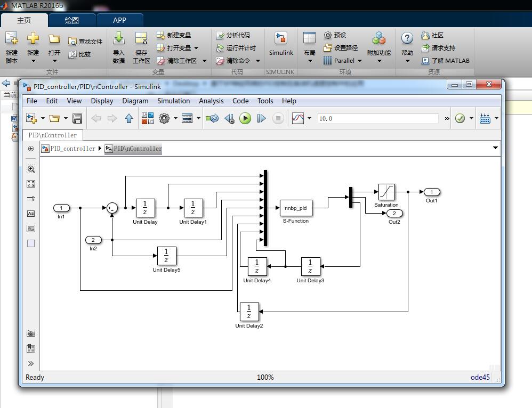Click ode45 solver link in status bar

click(480, 377)
